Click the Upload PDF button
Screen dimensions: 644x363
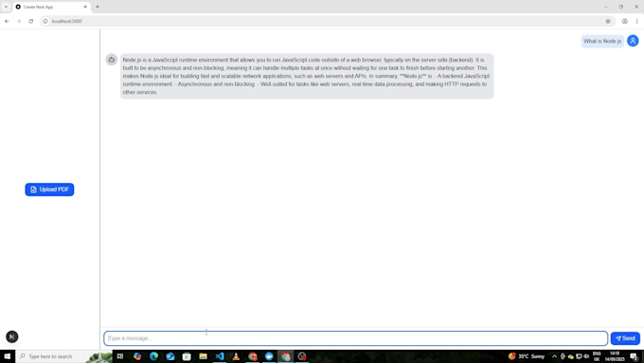coord(49,190)
